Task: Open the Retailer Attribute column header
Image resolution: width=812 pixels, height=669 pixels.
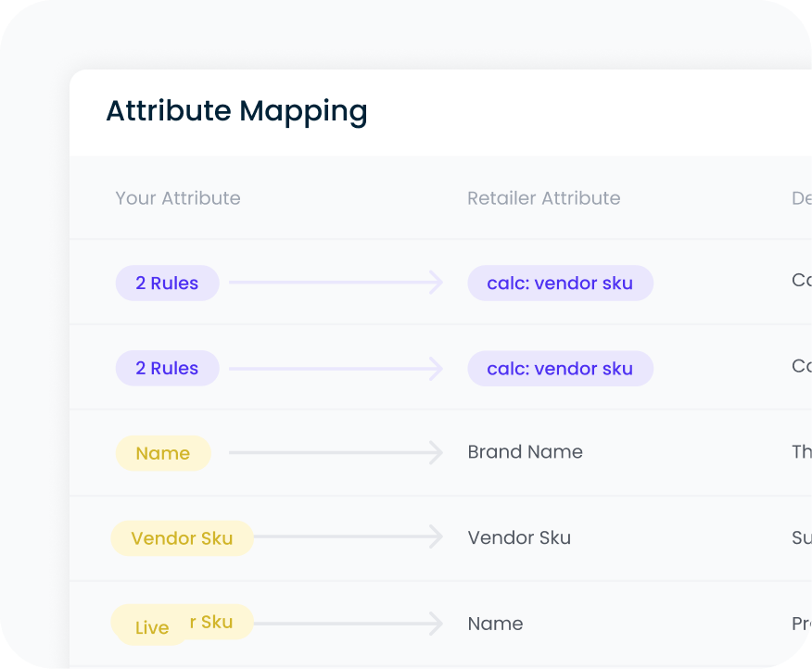Action: (x=544, y=198)
